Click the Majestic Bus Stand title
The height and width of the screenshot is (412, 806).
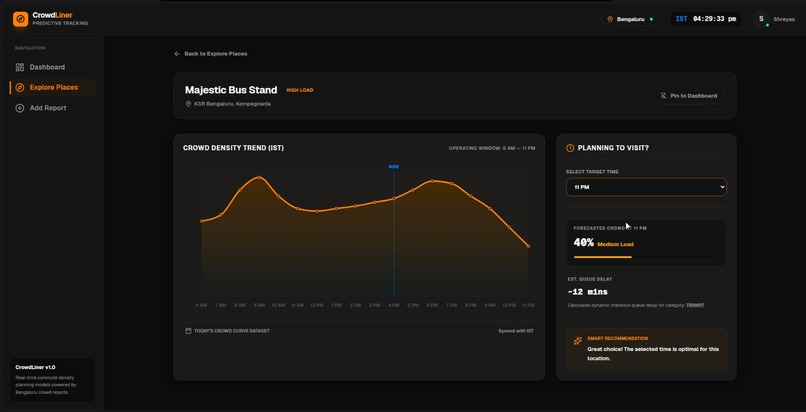tap(231, 90)
